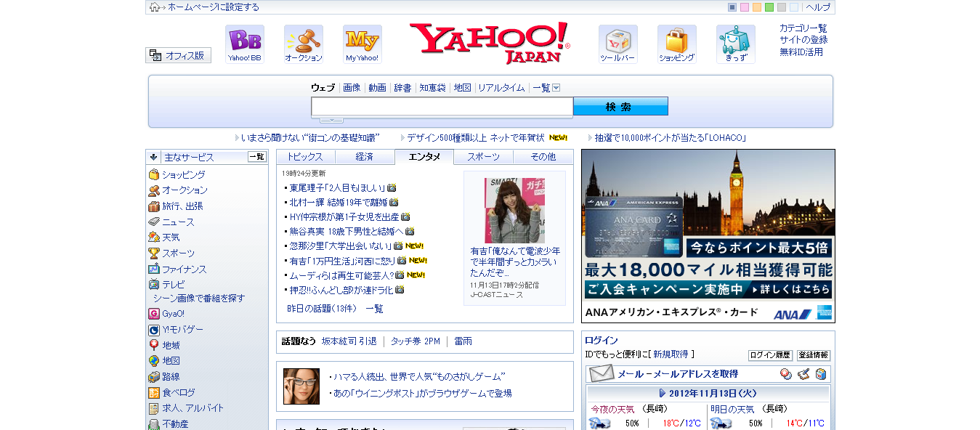980x430 pixels.
Task: Click the ファイナンス chart icon
Action: pyautogui.click(x=154, y=269)
